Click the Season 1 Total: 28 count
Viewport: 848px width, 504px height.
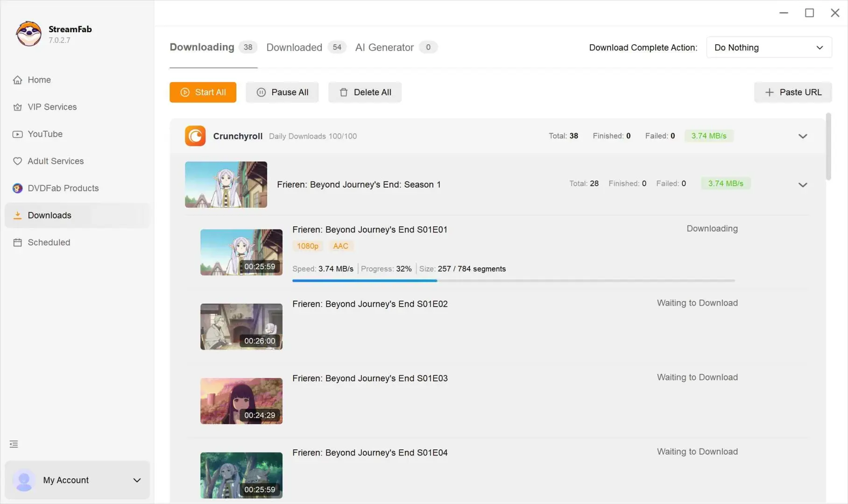point(584,183)
